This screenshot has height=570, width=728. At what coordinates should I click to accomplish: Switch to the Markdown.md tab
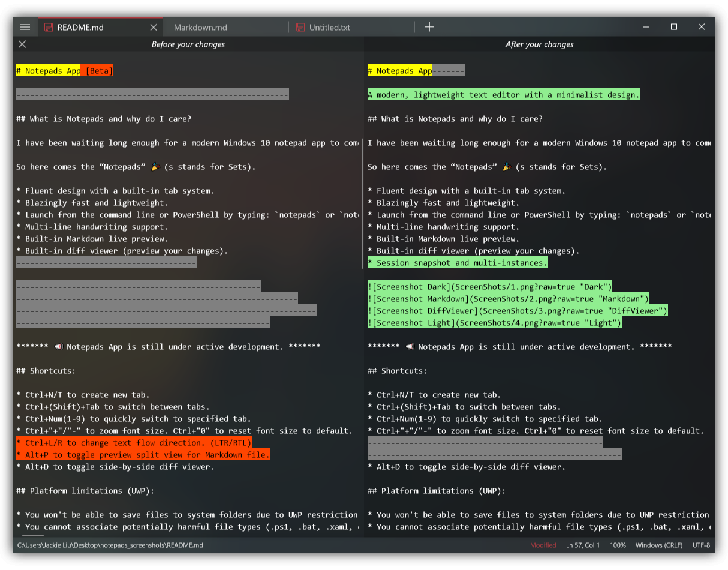coord(225,27)
